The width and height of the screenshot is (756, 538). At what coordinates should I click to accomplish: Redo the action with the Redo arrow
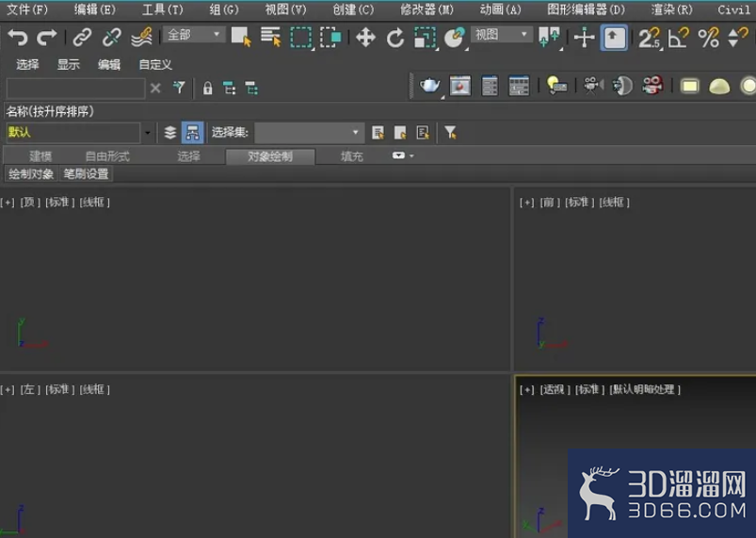(47, 37)
